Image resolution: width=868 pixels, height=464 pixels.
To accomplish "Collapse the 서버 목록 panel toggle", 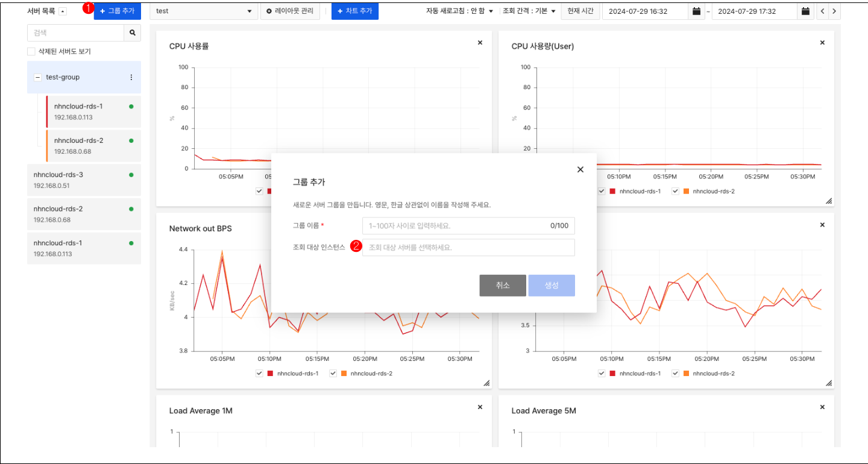I will pyautogui.click(x=63, y=11).
